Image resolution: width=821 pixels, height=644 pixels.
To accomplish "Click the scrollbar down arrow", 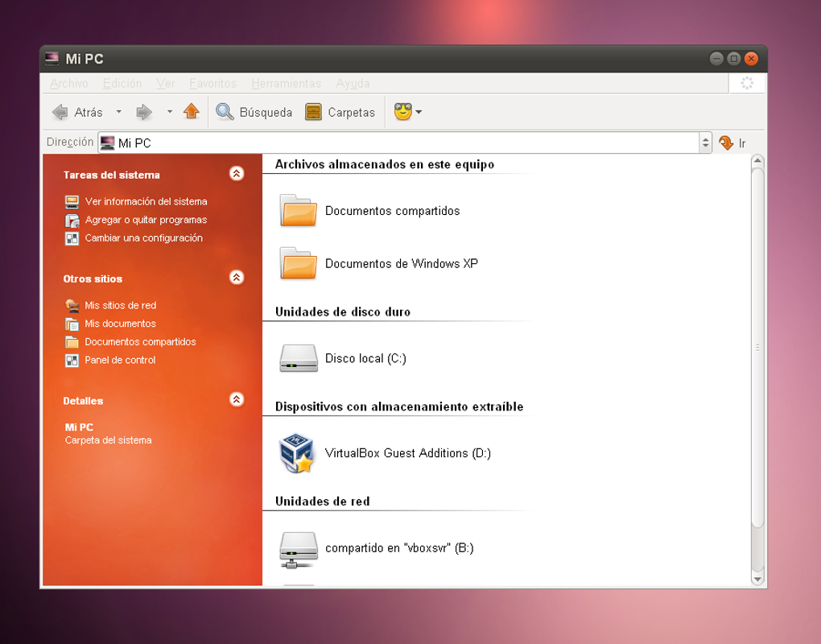I will click(x=757, y=579).
